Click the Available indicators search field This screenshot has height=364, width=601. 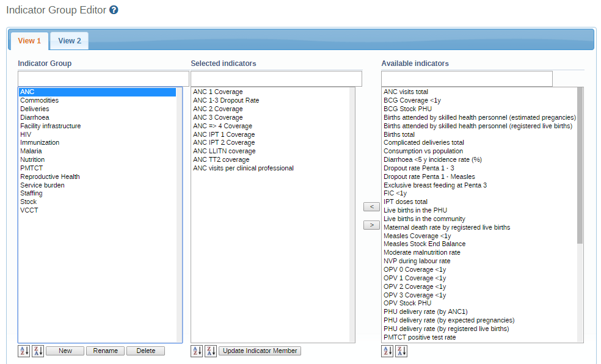pyautogui.click(x=467, y=79)
